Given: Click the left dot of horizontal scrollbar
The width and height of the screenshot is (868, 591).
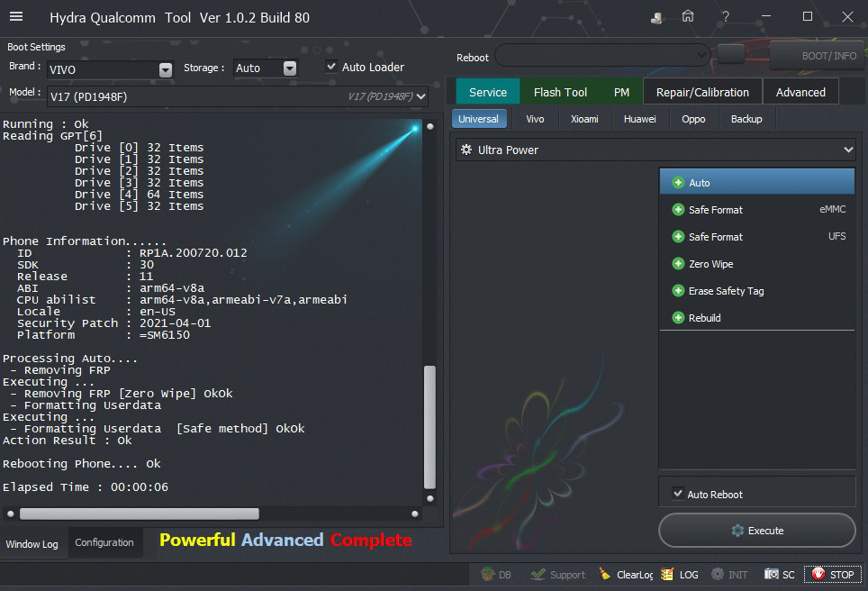Looking at the screenshot, I should tap(11, 514).
